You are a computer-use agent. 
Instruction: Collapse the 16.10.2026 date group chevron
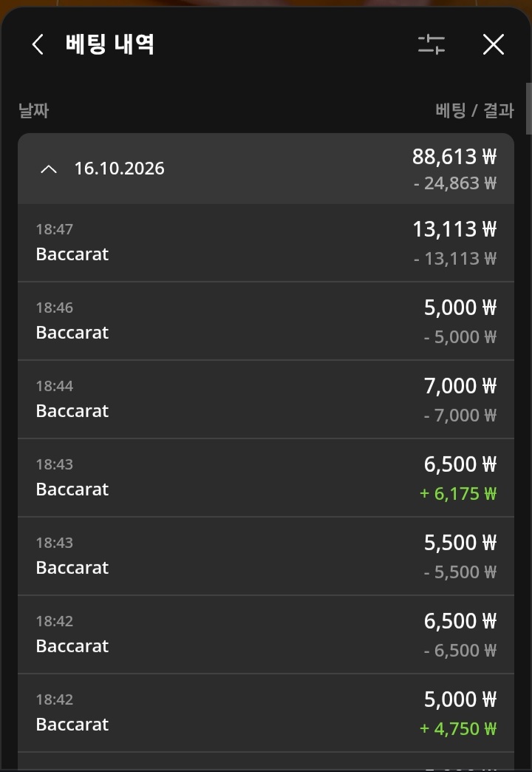pyautogui.click(x=49, y=169)
